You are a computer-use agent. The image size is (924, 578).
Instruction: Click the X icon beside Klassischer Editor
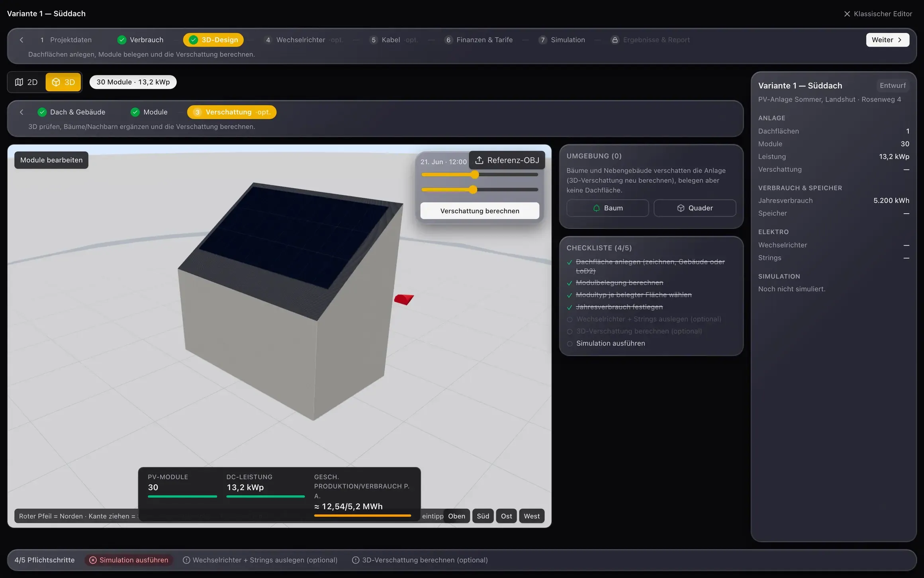point(847,14)
